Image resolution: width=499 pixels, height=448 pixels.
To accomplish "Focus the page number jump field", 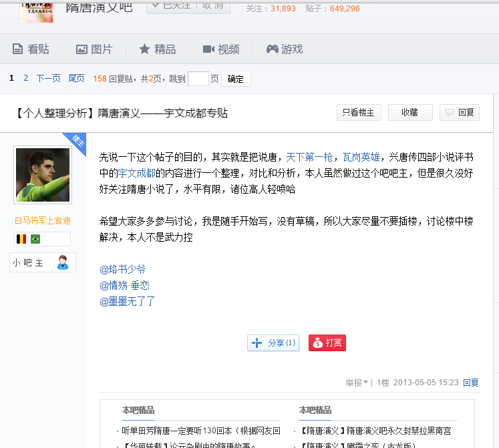I will 198,79.
